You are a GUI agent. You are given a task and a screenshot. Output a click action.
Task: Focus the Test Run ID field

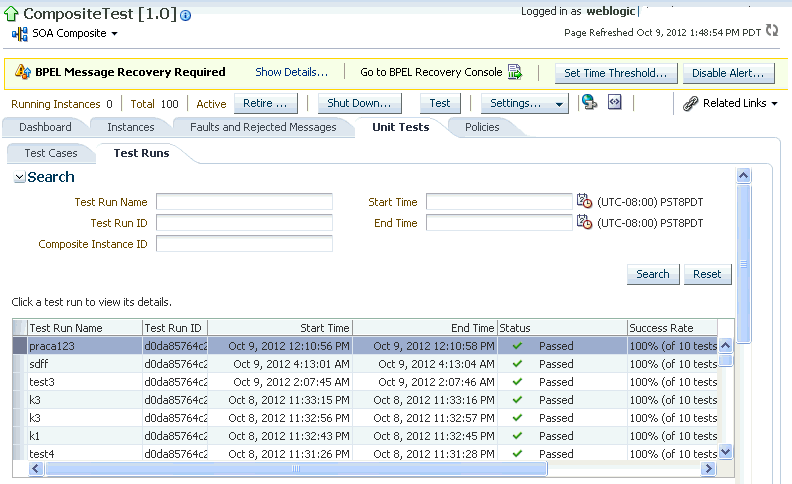pos(244,223)
